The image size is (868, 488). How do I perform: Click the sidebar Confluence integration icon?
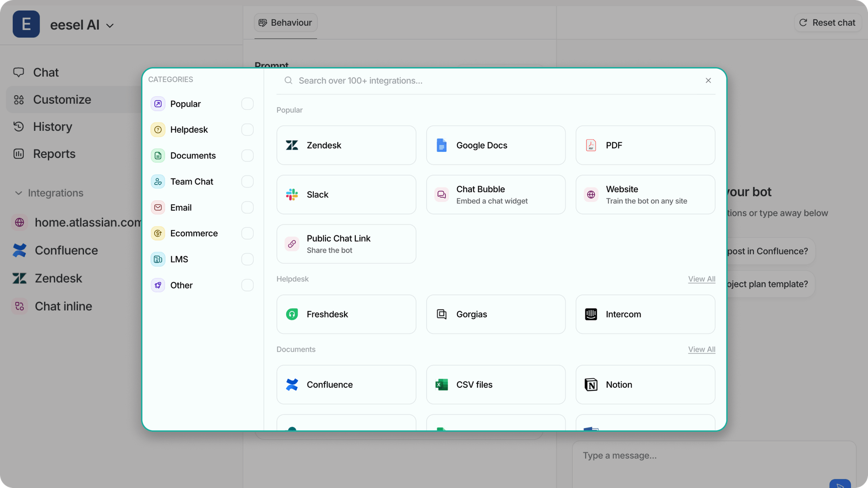[x=19, y=250]
